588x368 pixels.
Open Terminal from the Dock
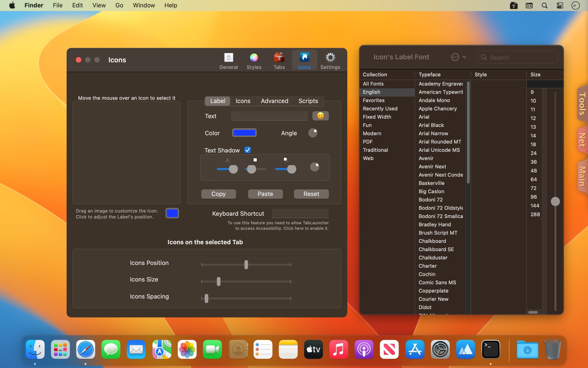click(x=491, y=349)
